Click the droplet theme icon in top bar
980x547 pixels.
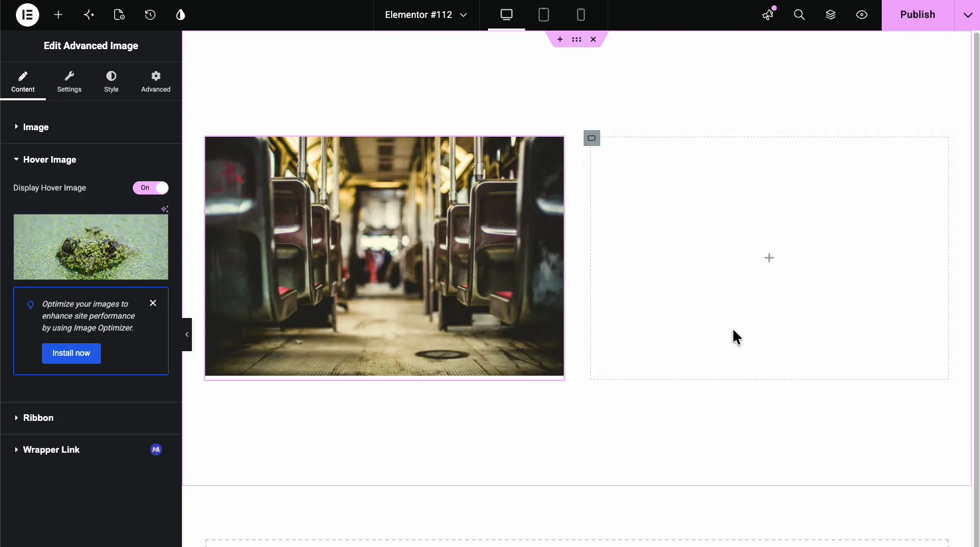pos(181,15)
